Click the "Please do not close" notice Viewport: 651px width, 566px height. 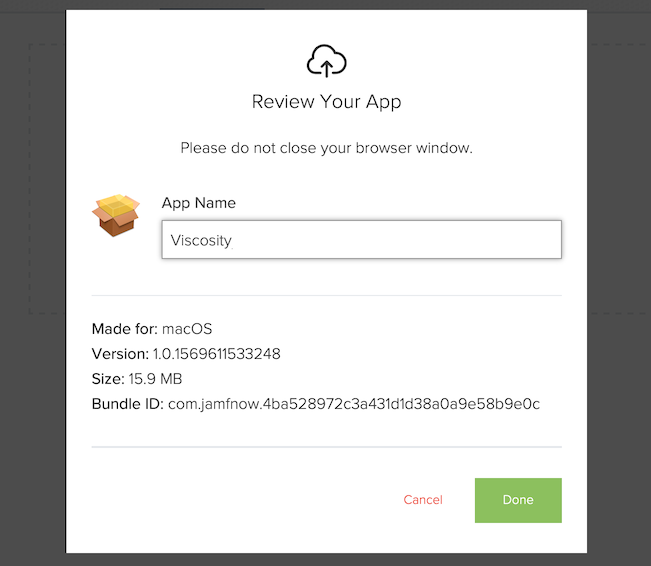[326, 148]
